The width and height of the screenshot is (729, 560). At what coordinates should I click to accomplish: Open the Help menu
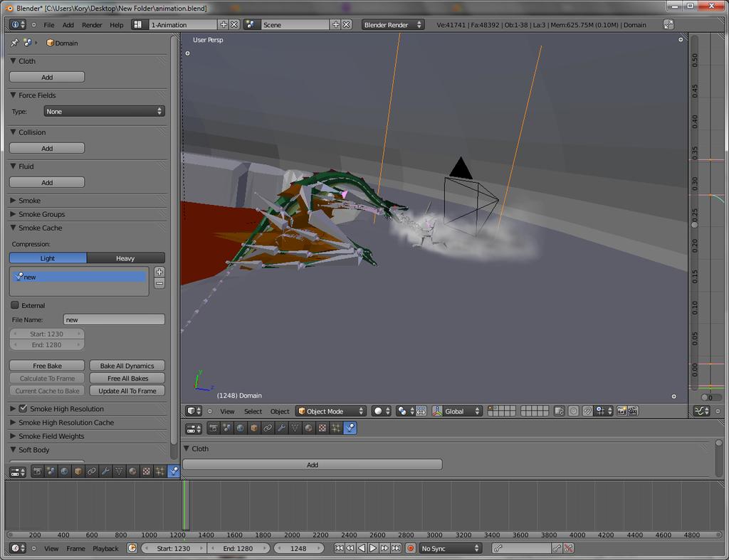117,25
